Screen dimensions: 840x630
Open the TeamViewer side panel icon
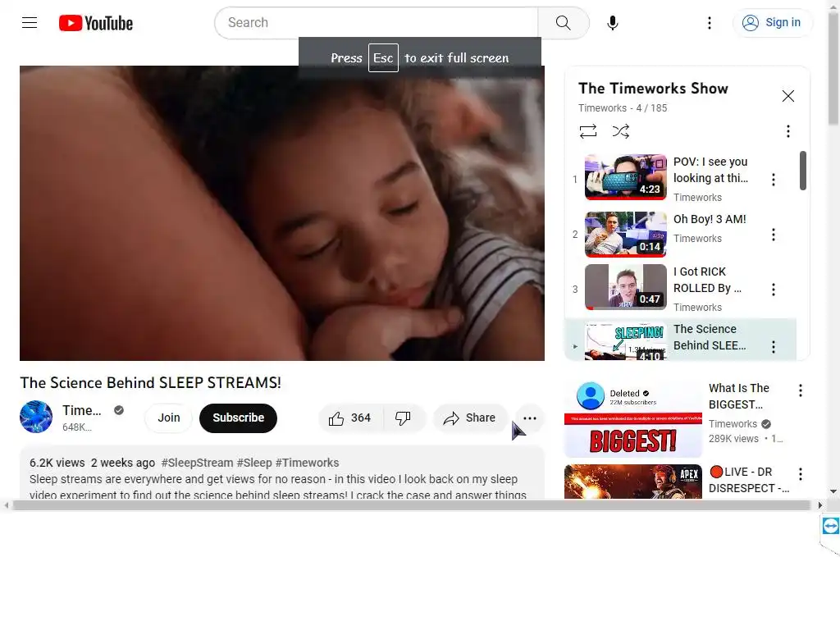pos(830,526)
